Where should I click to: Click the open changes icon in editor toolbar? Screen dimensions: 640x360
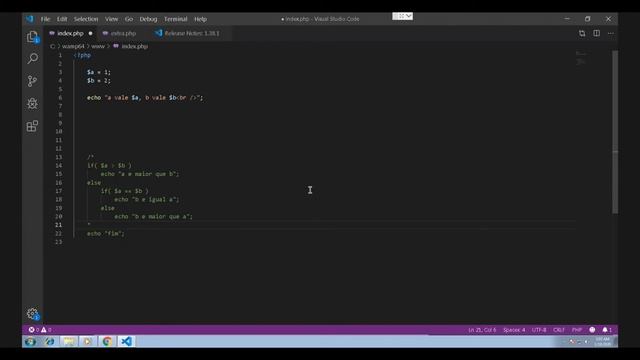point(582,33)
